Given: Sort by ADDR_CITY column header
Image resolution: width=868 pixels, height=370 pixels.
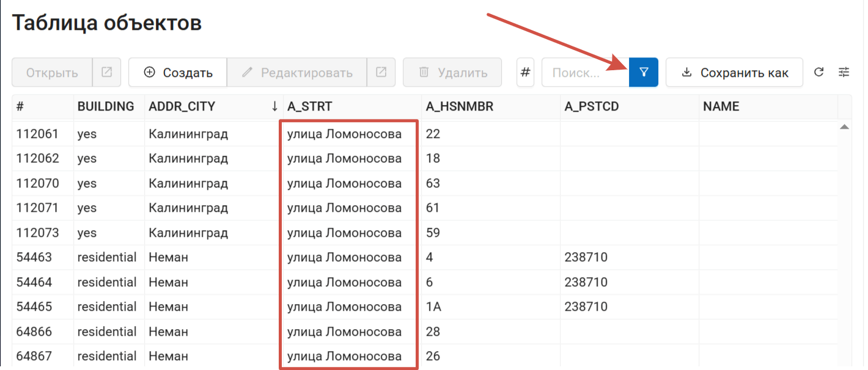Looking at the screenshot, I should [x=182, y=106].
